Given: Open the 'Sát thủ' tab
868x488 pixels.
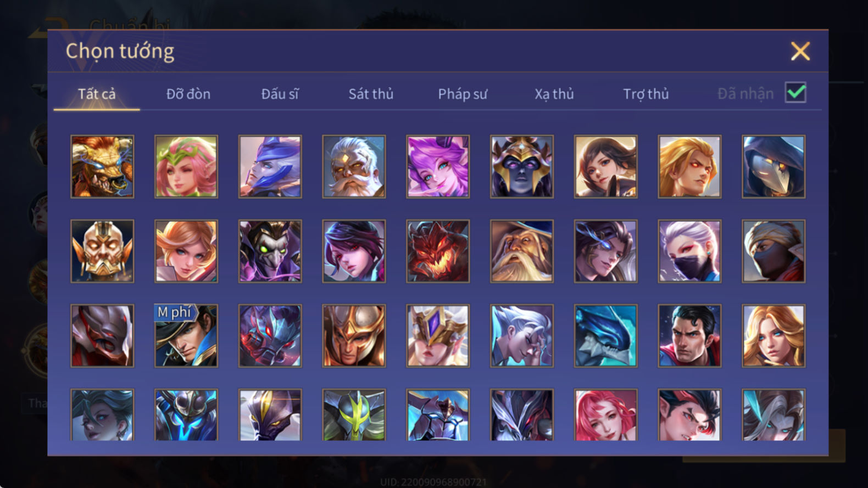Looking at the screenshot, I should (371, 94).
